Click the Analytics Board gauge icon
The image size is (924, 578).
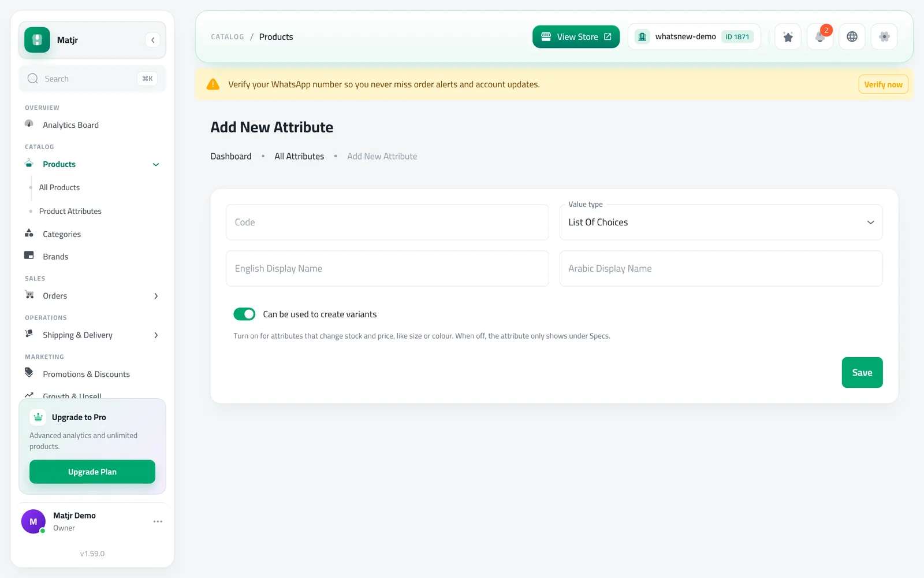[x=29, y=124]
